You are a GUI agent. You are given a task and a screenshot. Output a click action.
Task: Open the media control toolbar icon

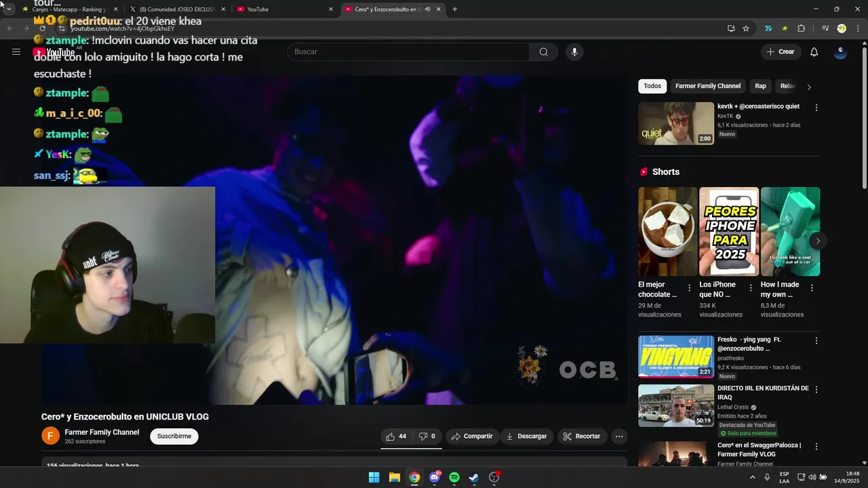pyautogui.click(x=825, y=28)
